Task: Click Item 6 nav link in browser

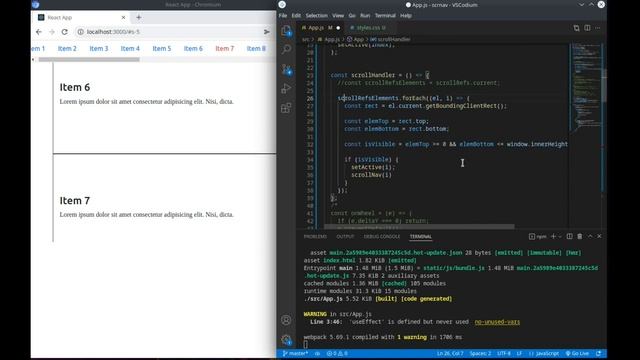Action: click(x=193, y=49)
